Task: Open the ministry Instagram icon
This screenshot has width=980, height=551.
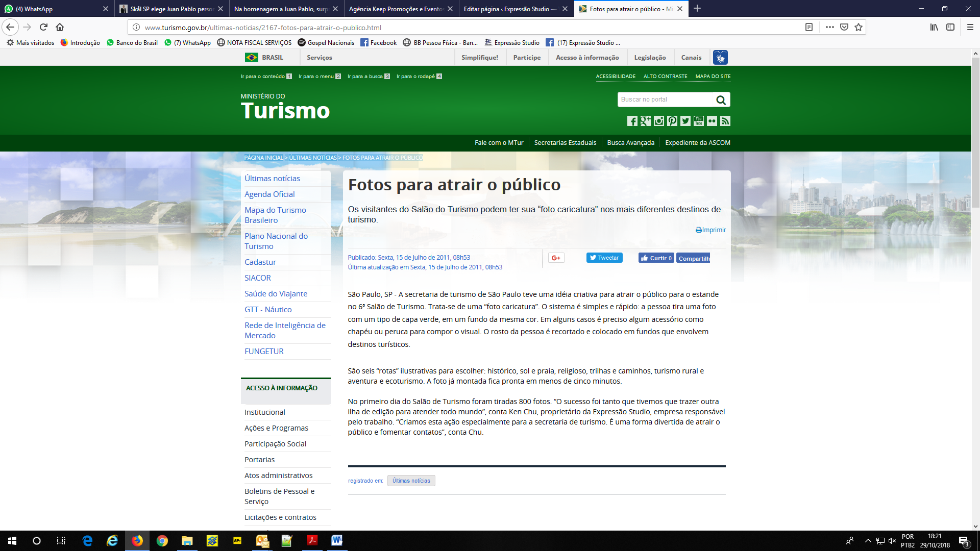Action: (659, 121)
